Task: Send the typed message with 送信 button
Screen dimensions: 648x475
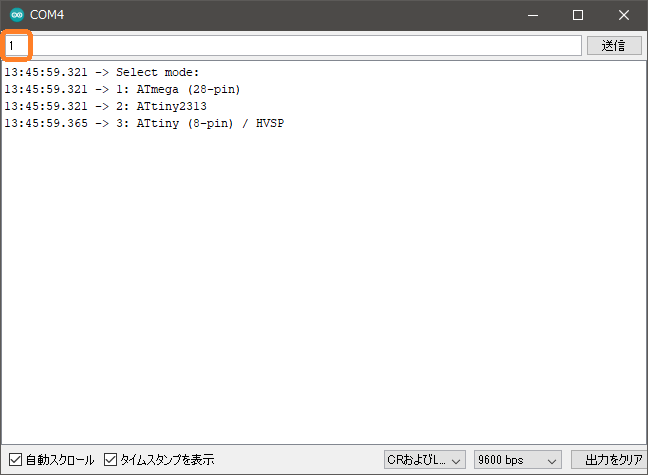Action: [x=614, y=45]
